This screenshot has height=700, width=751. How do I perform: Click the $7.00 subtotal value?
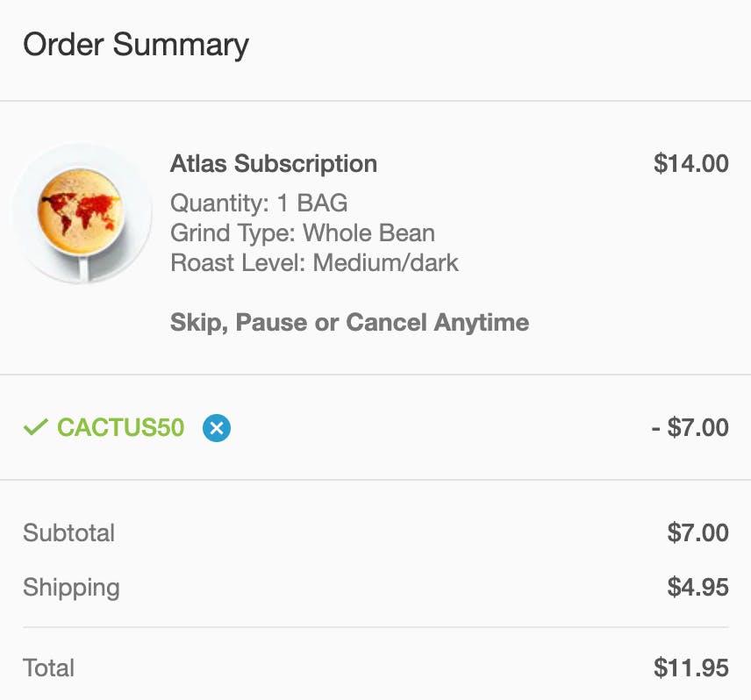point(697,533)
